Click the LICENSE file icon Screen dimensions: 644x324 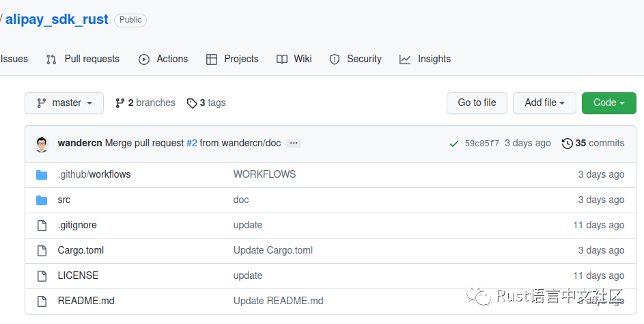coord(42,276)
